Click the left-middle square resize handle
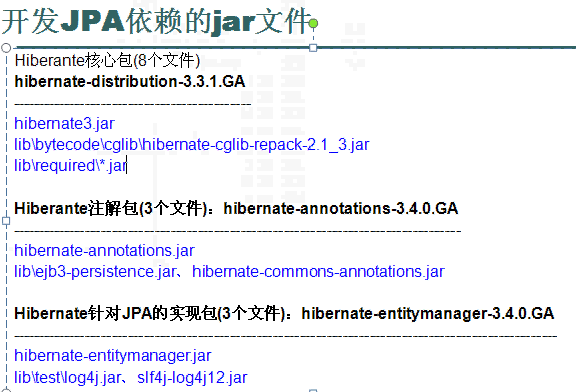 [x=6, y=221]
